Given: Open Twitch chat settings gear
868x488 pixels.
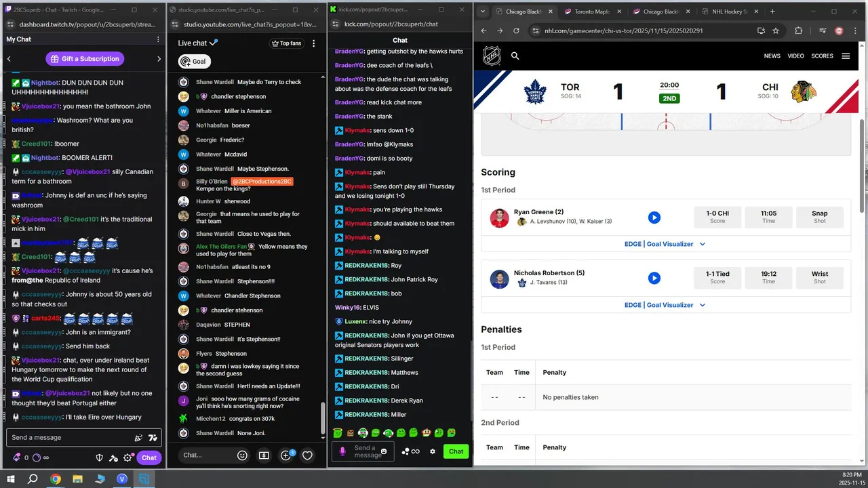Looking at the screenshot, I should coord(127,457).
